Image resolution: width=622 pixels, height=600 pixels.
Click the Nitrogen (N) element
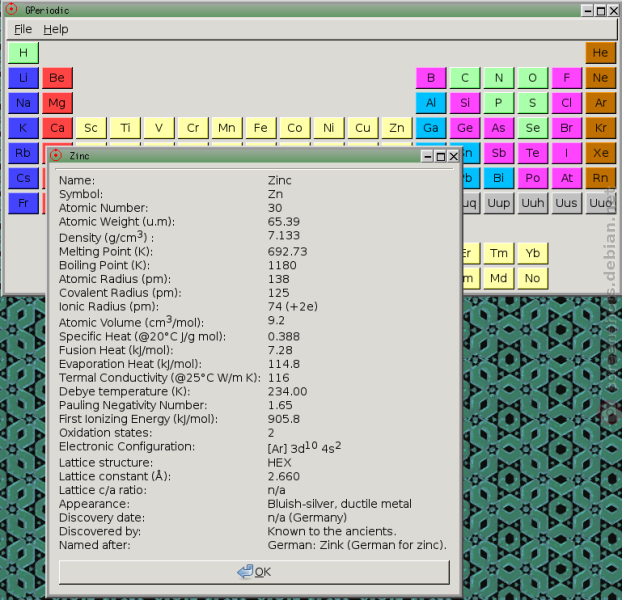coord(499,78)
